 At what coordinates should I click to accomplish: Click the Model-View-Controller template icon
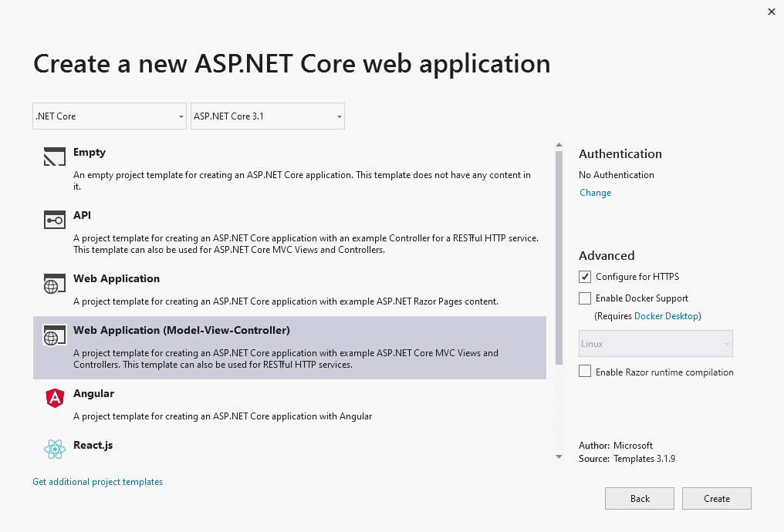coord(55,335)
